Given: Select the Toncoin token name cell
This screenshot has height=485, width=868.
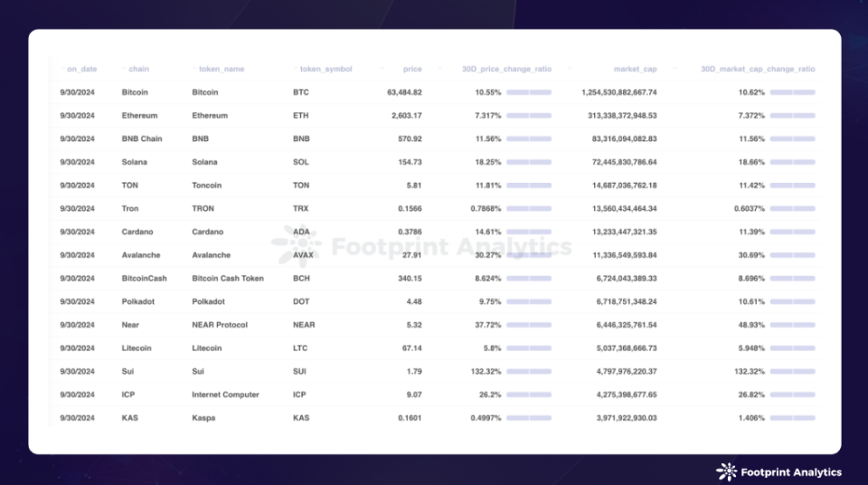Looking at the screenshot, I should (x=206, y=185).
